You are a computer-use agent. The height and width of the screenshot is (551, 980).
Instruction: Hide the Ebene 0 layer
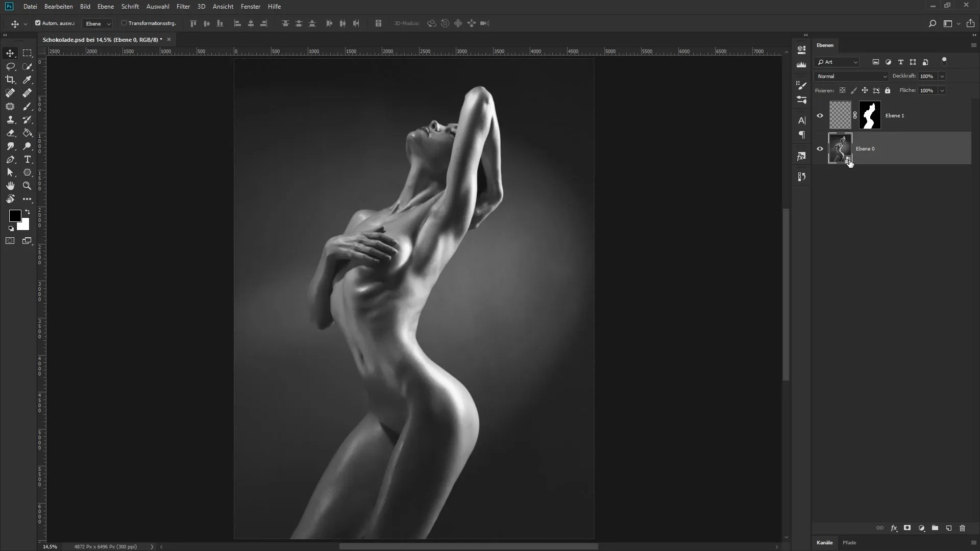tap(820, 148)
